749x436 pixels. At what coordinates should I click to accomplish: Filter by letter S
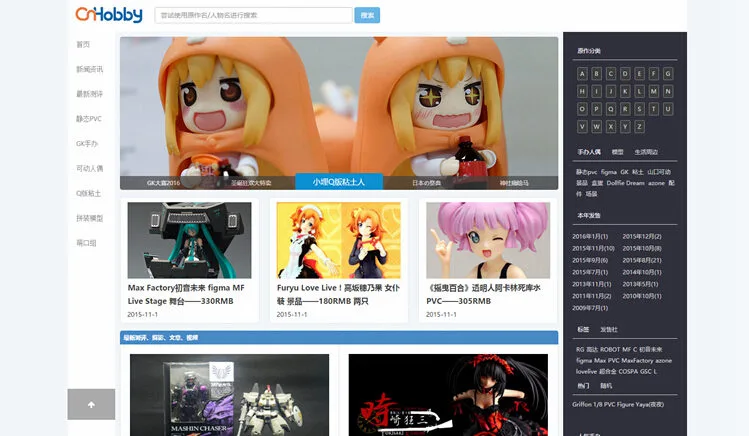point(639,109)
